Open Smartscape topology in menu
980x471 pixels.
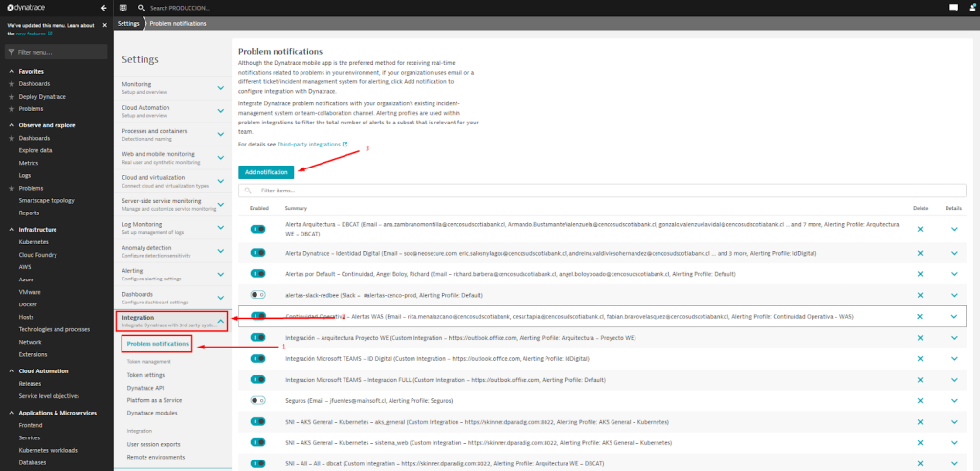coord(46,201)
